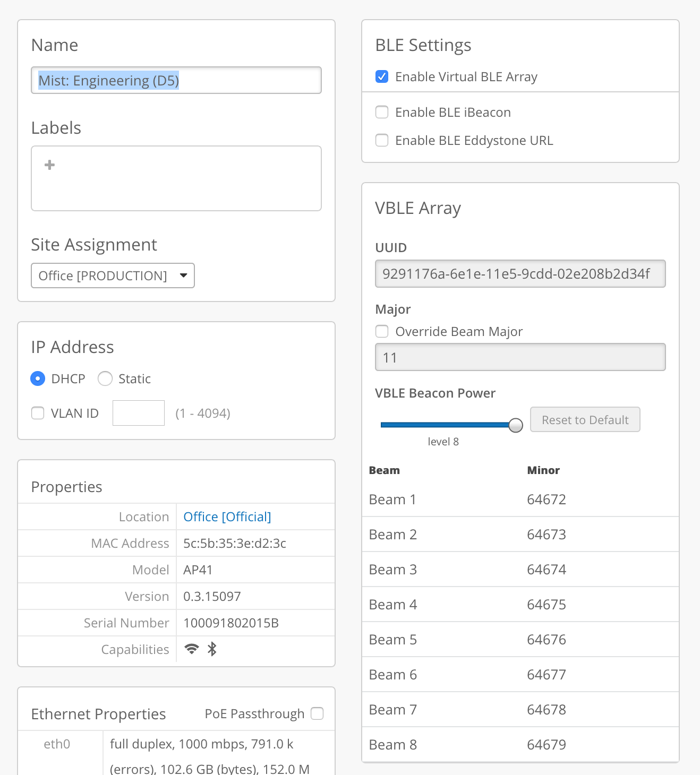The image size is (700, 775).
Task: Select Static IP address option
Action: 105,379
